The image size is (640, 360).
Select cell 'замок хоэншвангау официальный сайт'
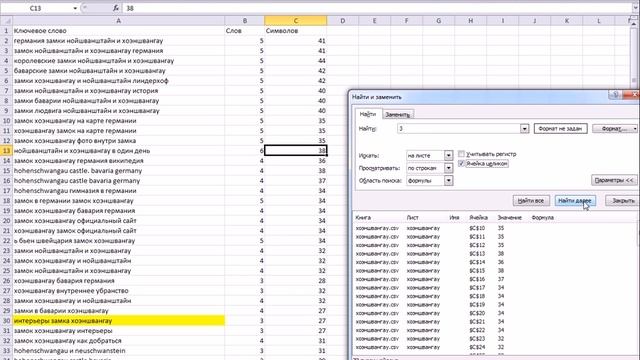coord(118,221)
